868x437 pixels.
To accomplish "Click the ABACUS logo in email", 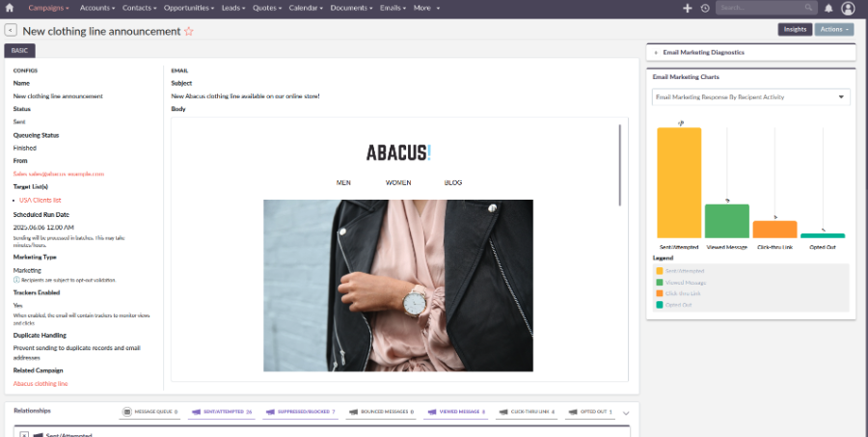I will [x=398, y=152].
